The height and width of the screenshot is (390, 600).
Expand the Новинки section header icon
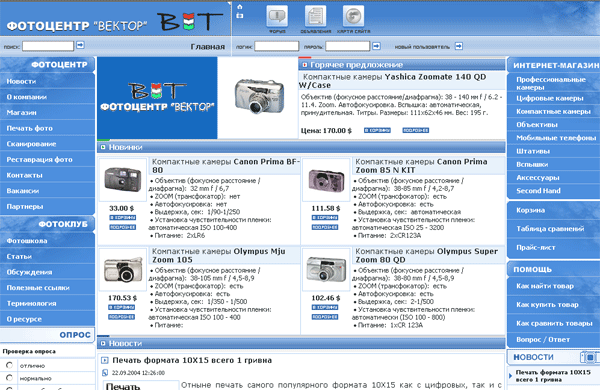pos(103,147)
